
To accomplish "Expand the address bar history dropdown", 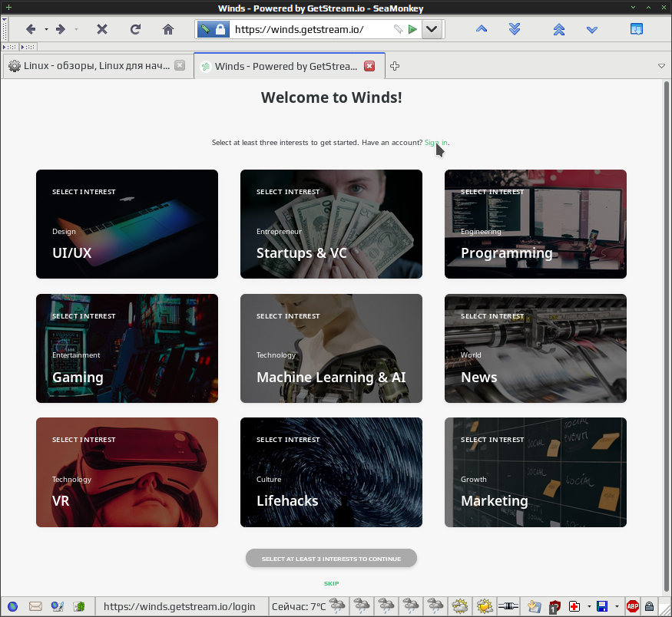I will 432,29.
